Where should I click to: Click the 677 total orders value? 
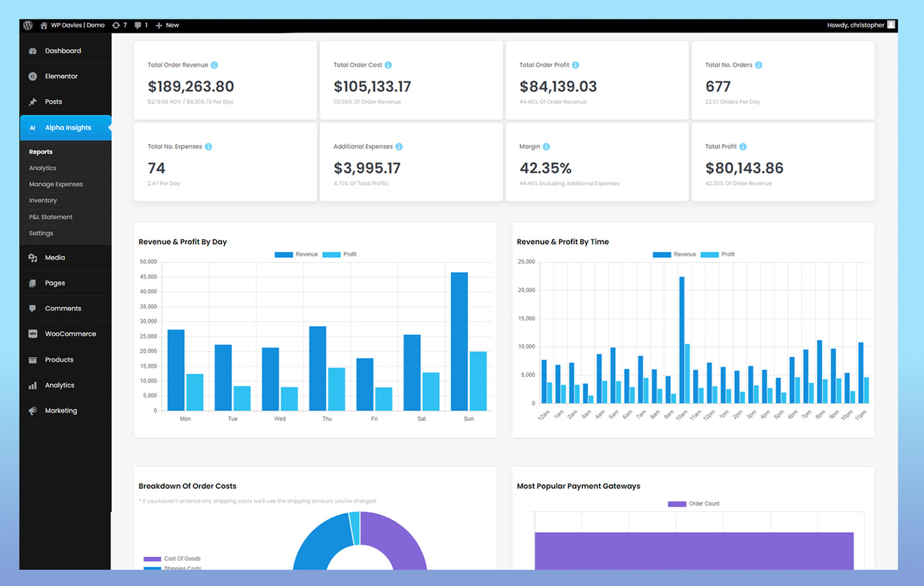(718, 86)
